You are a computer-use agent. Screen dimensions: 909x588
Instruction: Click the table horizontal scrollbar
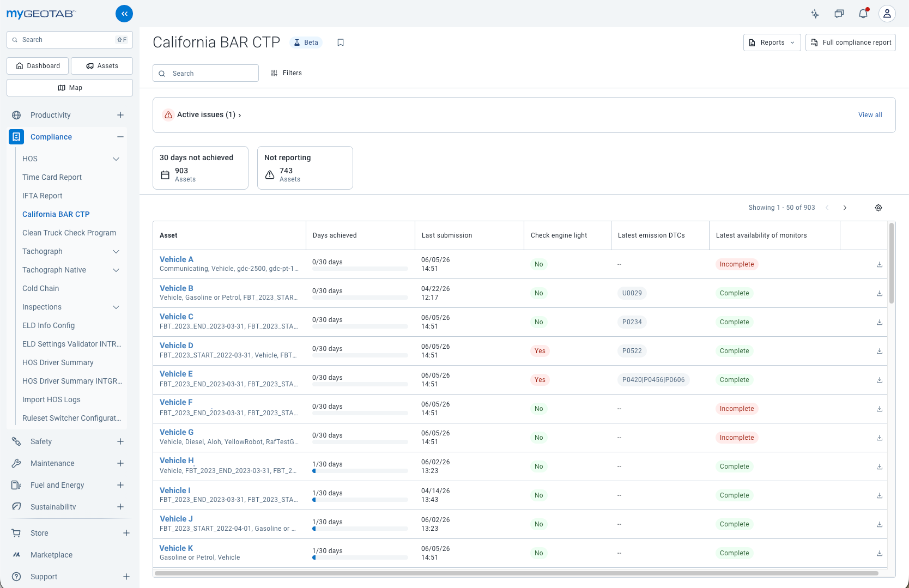517,573
